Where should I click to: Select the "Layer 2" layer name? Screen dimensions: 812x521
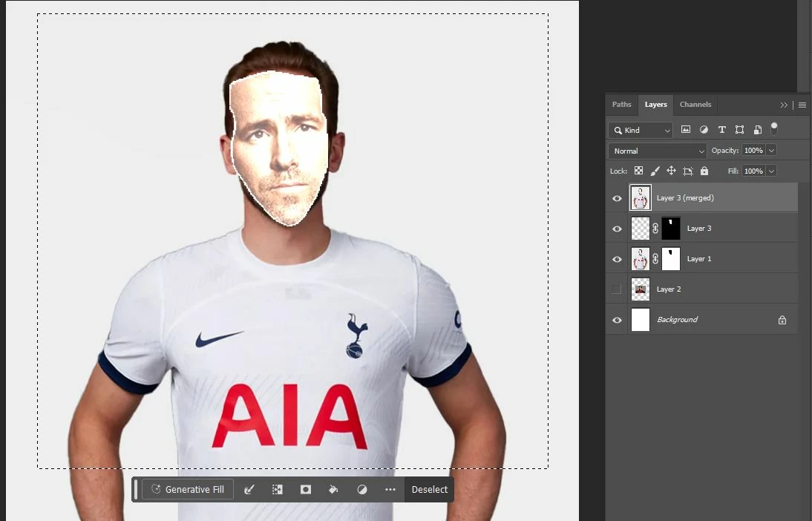coord(669,289)
